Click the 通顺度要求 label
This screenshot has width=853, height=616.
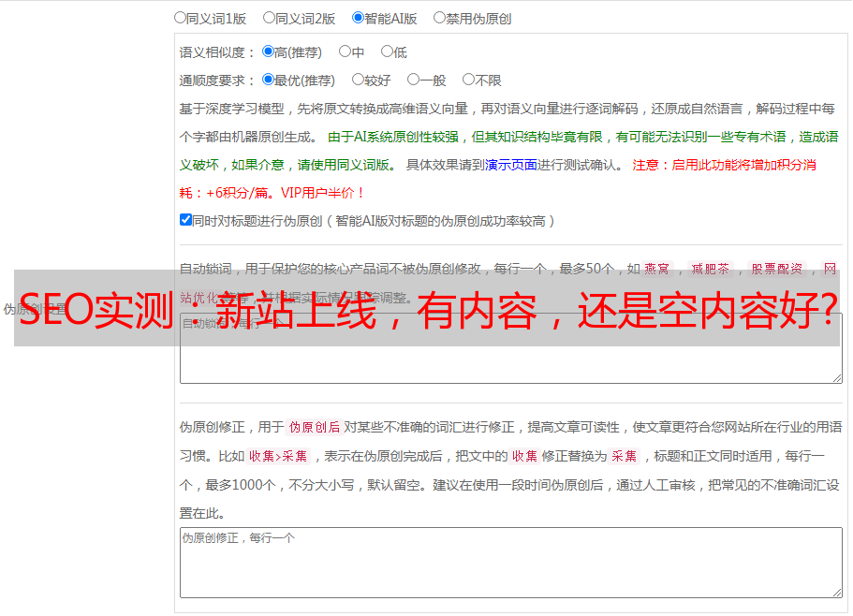coord(216,81)
